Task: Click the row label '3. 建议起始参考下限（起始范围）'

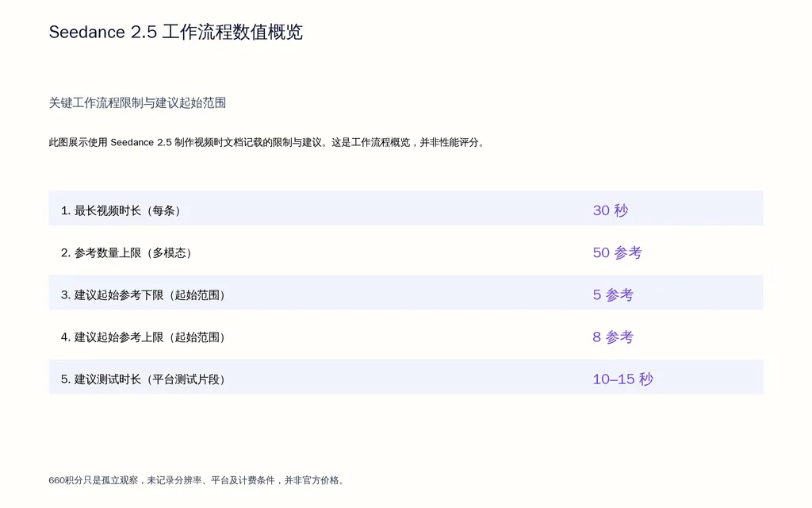Action: click(x=144, y=295)
